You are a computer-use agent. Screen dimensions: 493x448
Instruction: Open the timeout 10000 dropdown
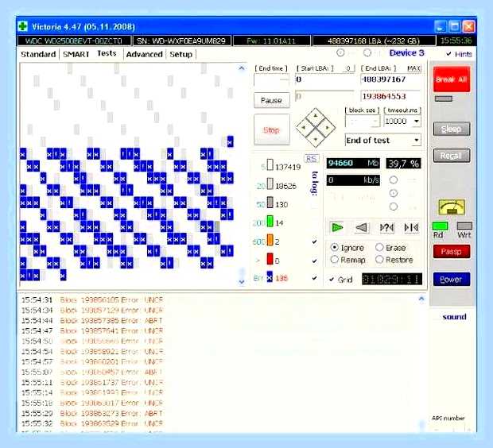coord(417,122)
